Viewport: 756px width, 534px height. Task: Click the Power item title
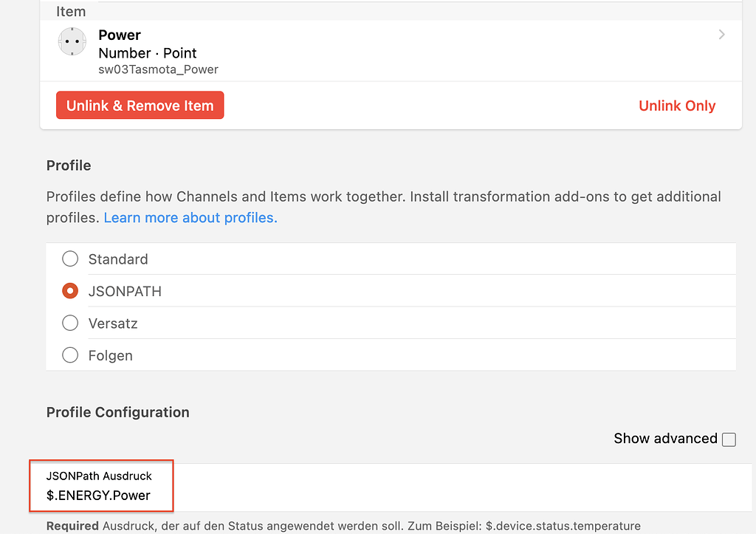tap(119, 35)
